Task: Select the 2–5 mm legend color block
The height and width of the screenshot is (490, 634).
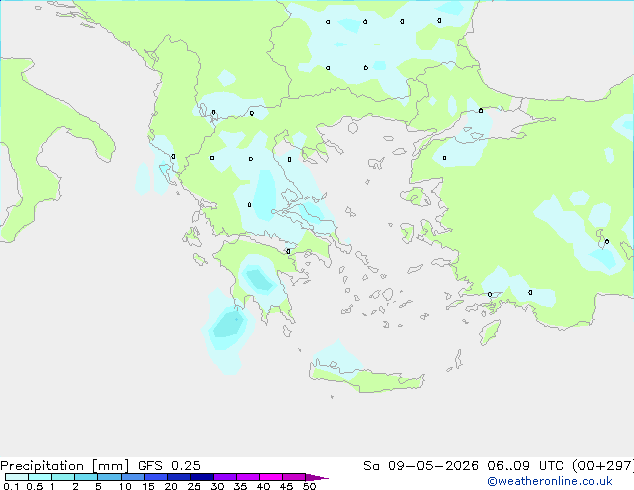Action: click(x=86, y=477)
